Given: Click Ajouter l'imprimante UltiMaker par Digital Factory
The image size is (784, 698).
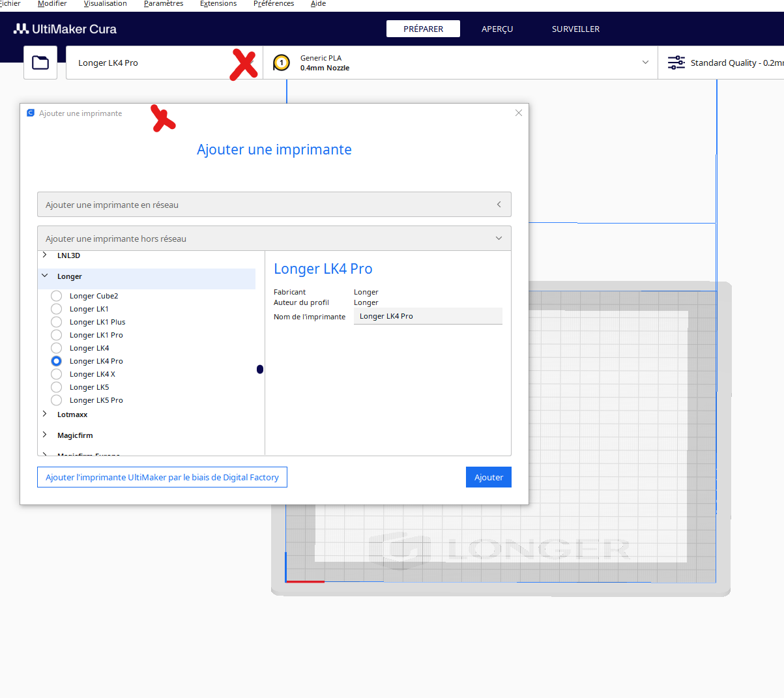Looking at the screenshot, I should pyautogui.click(x=162, y=477).
